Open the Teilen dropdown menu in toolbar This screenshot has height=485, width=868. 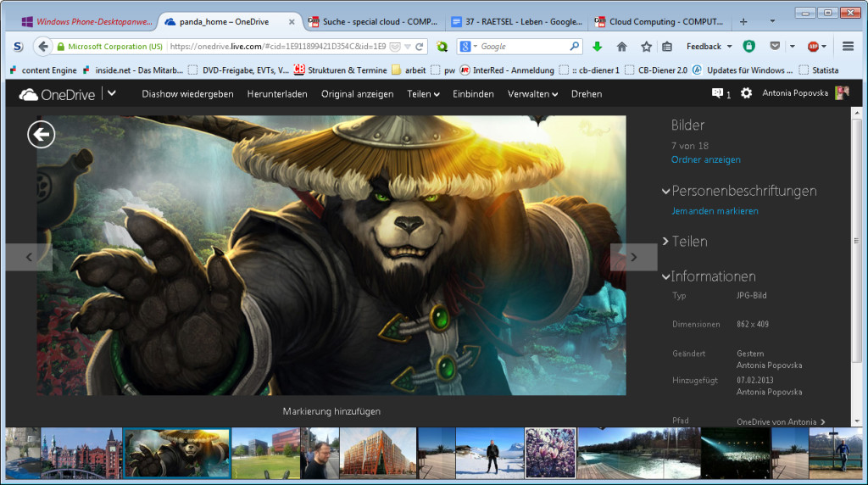(424, 94)
